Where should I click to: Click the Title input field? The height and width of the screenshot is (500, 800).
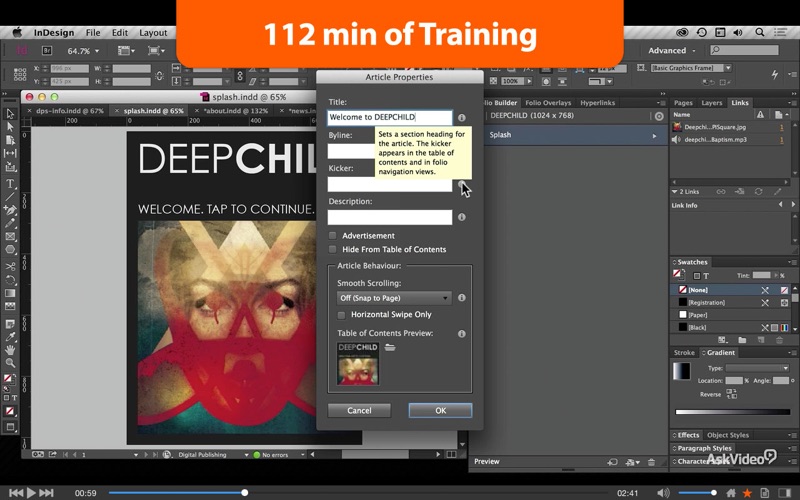tap(390, 117)
